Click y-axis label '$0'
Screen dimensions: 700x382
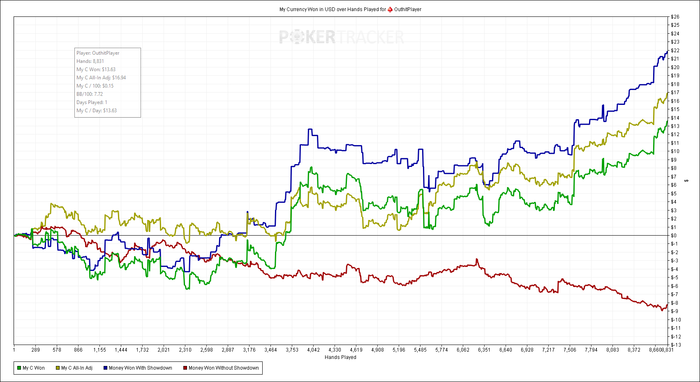(x=674, y=235)
